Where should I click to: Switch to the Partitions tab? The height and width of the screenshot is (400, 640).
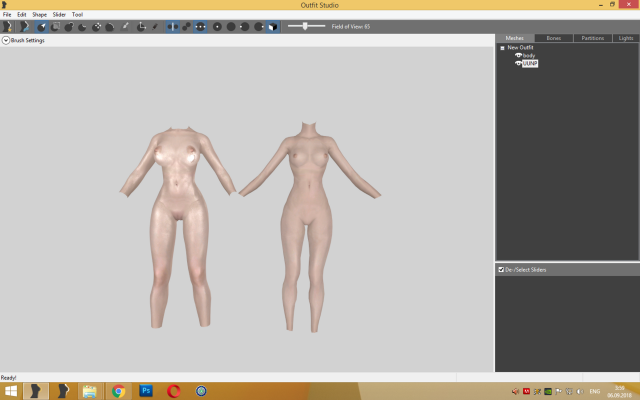pos(592,37)
